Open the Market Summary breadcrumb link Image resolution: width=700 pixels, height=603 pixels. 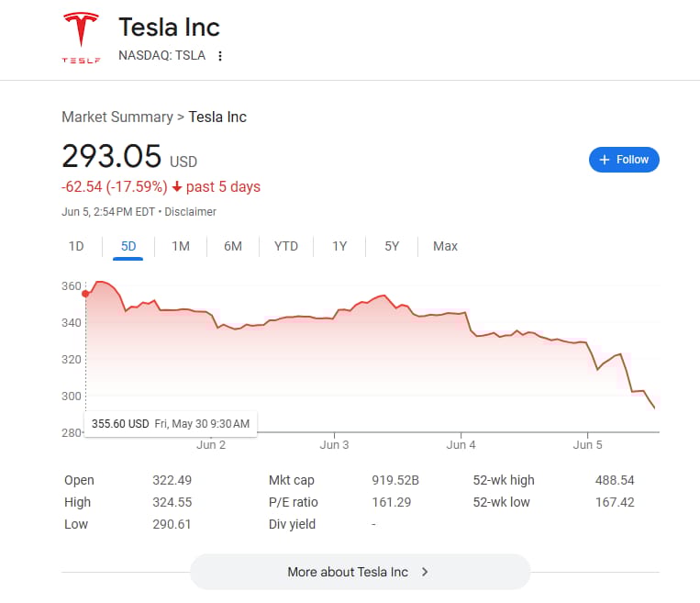coord(117,117)
